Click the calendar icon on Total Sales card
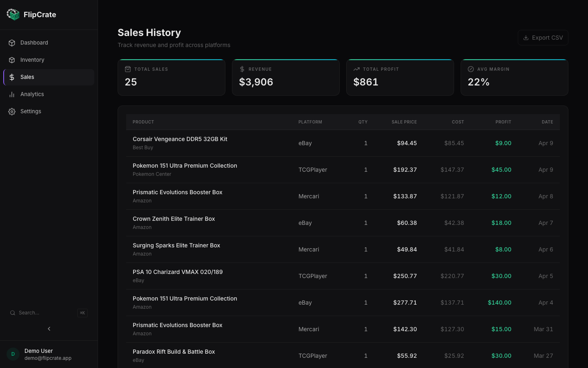 click(x=127, y=69)
